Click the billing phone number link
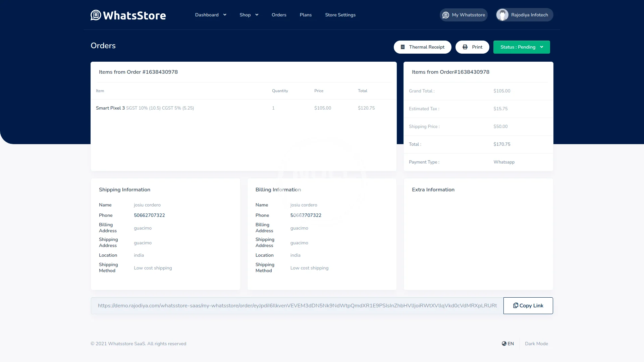644x362 pixels. coord(306,215)
